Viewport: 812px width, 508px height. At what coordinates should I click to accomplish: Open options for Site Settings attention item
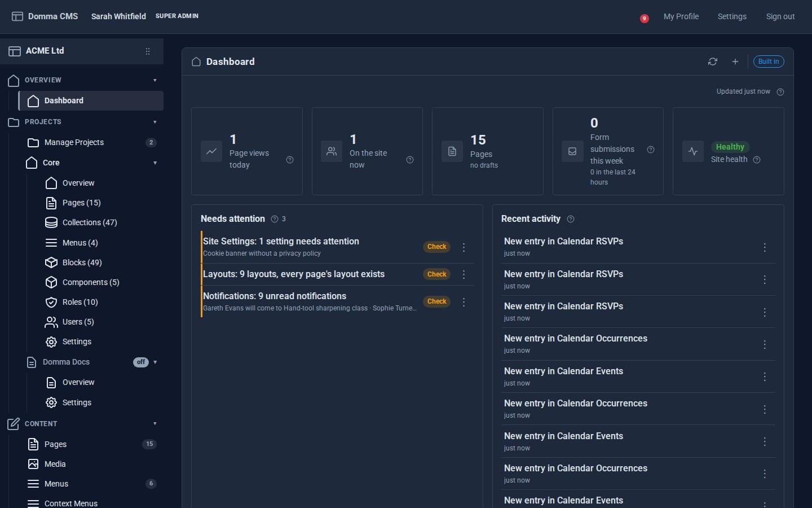464,247
